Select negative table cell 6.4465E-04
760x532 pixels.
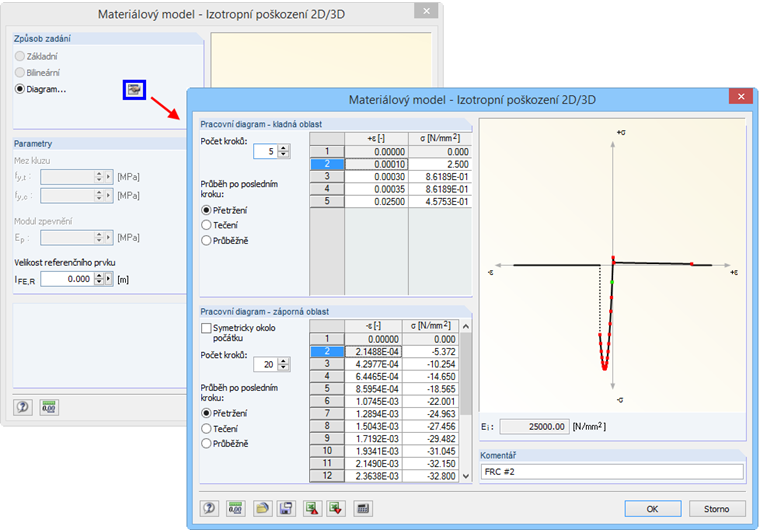(x=373, y=376)
